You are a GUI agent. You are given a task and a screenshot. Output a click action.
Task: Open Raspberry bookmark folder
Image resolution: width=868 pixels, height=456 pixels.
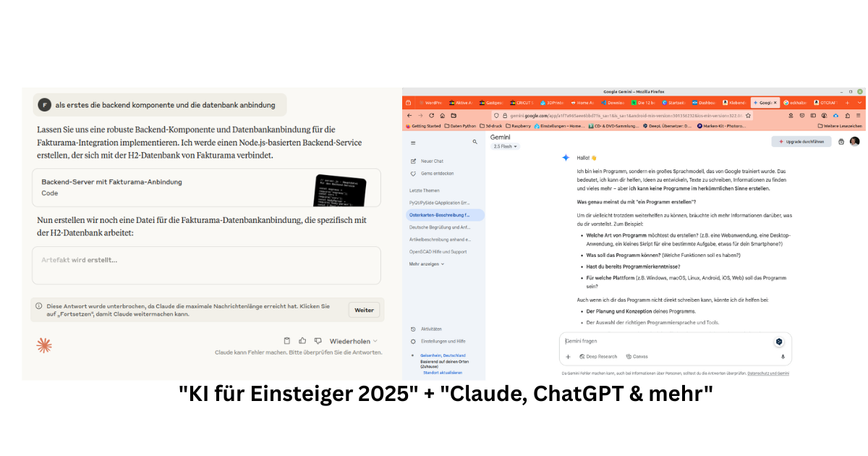519,126
